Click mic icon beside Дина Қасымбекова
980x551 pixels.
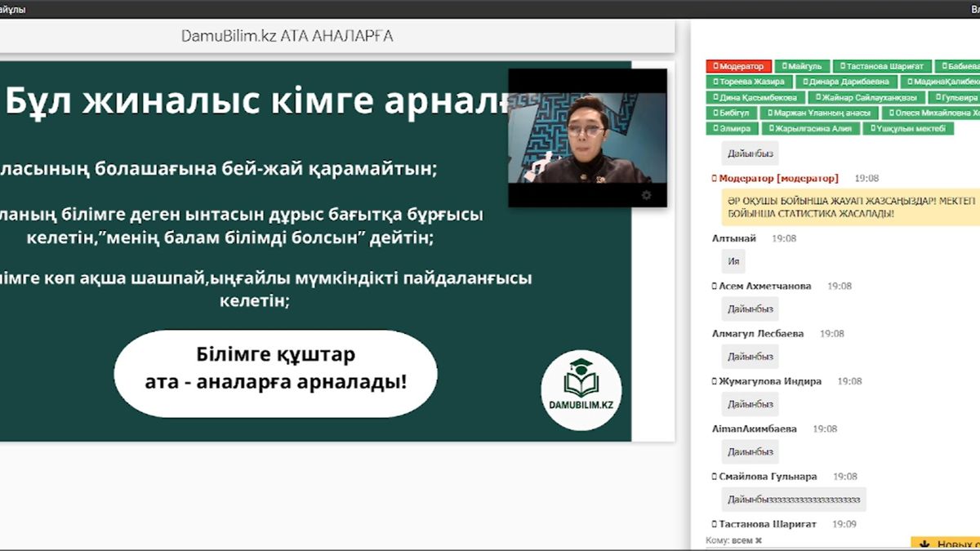coord(715,97)
